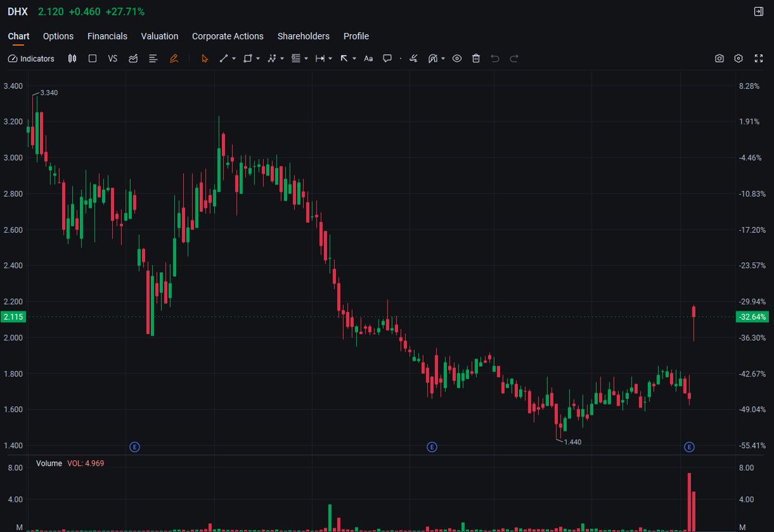The height and width of the screenshot is (532, 774).
Task: Click the undo arrow icon
Action: [495, 59]
